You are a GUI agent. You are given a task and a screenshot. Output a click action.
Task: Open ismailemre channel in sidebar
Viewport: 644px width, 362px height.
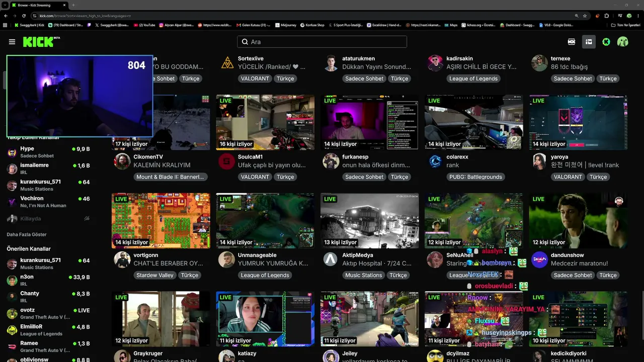[48, 168]
